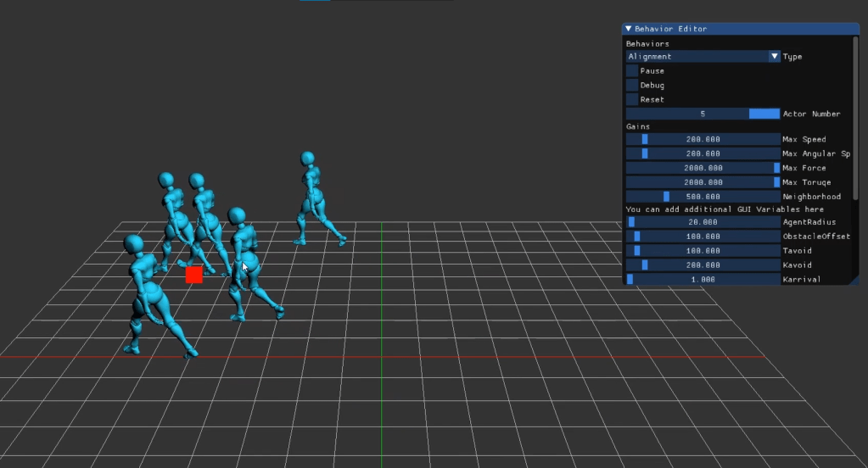Click the Max Force slider
The height and width of the screenshot is (468, 868).
[703, 168]
